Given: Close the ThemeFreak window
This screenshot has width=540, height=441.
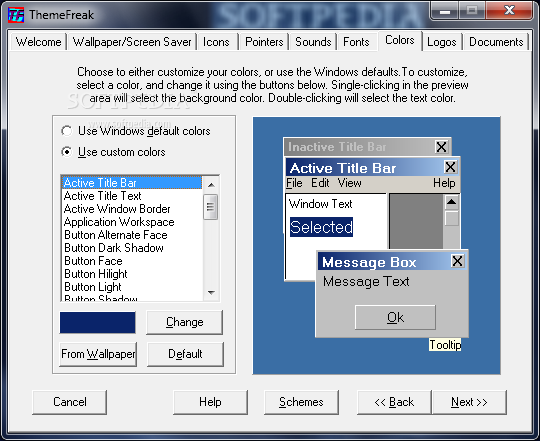Looking at the screenshot, I should (x=509, y=11).
